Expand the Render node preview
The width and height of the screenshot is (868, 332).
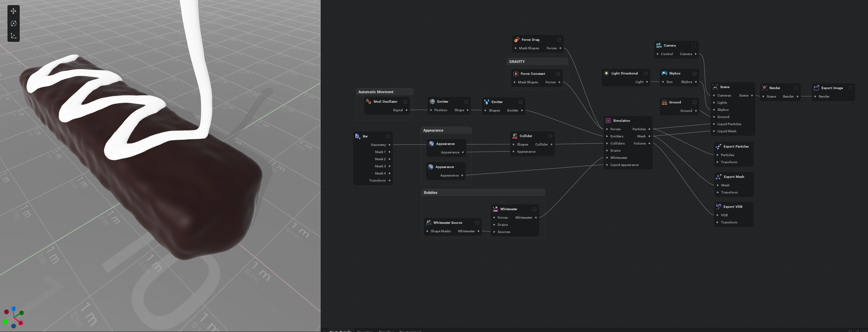[x=796, y=88]
